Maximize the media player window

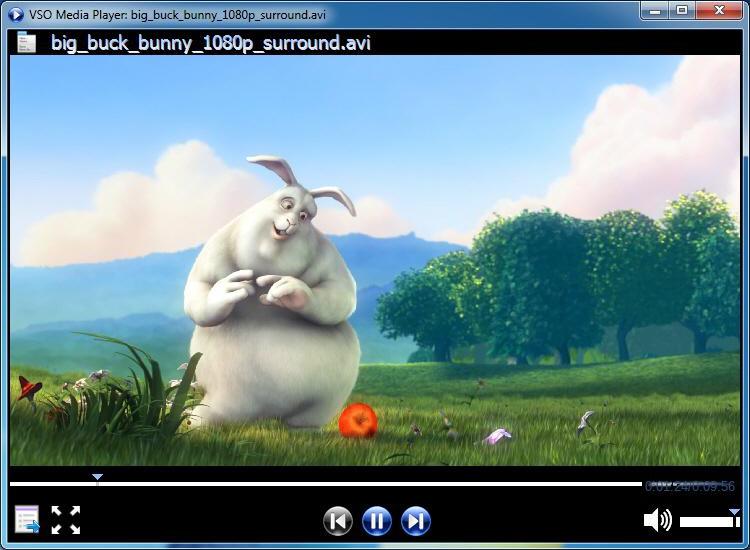[682, 11]
